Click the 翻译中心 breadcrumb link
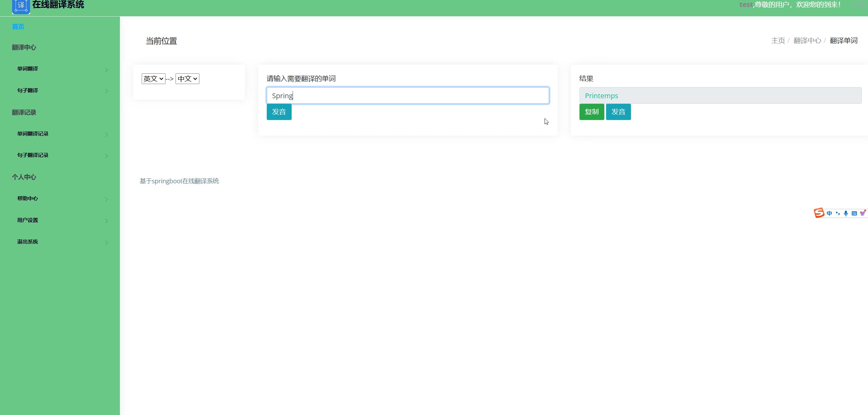Screen dimensions: 868x415 [x=807, y=40]
